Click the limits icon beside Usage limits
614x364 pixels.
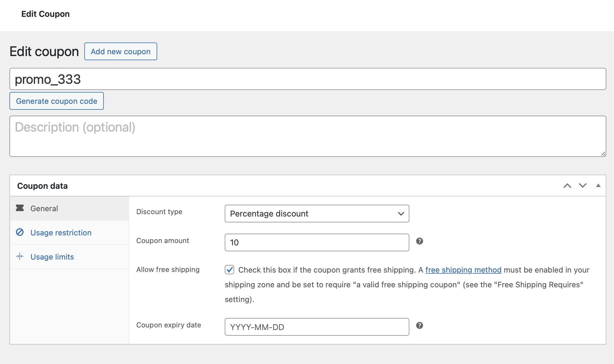click(x=19, y=257)
